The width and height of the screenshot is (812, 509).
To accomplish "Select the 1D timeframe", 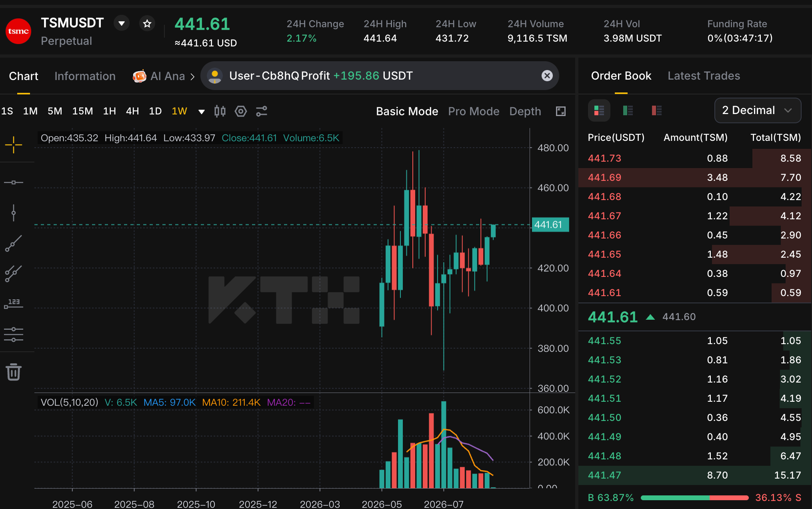I will click(x=155, y=111).
